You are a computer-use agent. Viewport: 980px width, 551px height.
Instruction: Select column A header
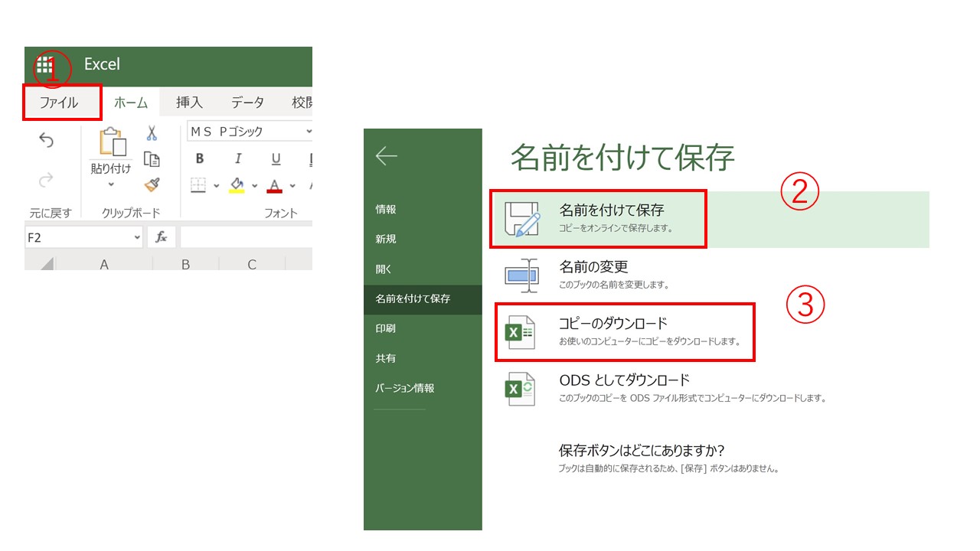104,264
